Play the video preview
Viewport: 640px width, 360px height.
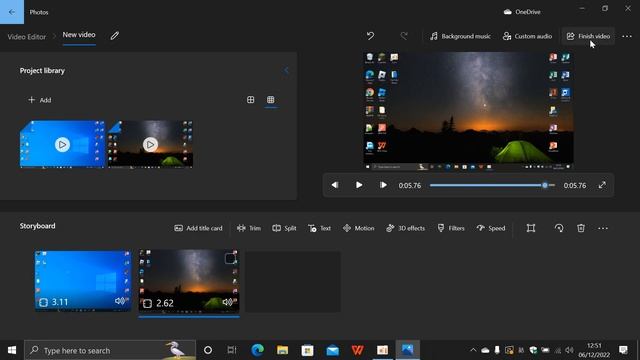click(x=359, y=185)
